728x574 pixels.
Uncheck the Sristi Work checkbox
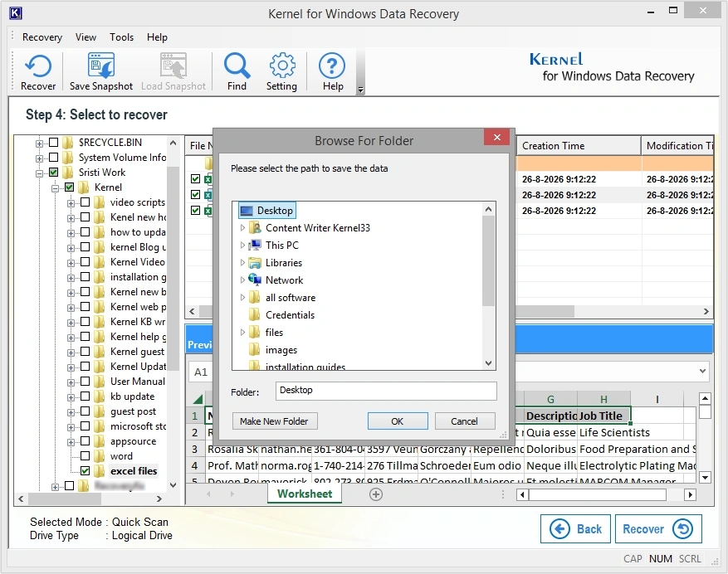pos(54,173)
